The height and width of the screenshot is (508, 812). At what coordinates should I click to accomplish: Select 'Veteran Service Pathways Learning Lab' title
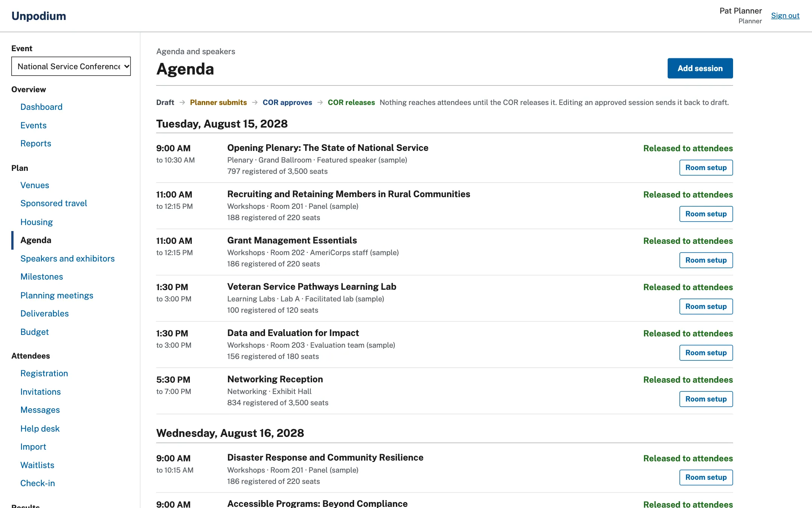pyautogui.click(x=312, y=286)
